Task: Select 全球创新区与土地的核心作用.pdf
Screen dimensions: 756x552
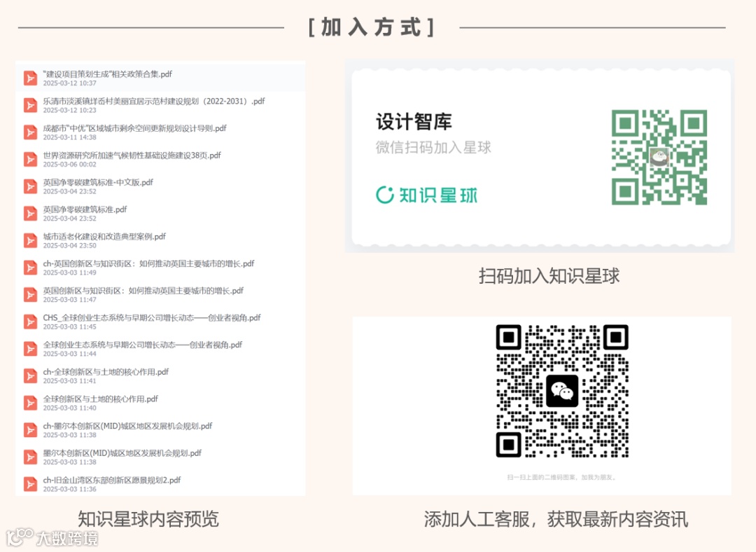Action: point(101,399)
